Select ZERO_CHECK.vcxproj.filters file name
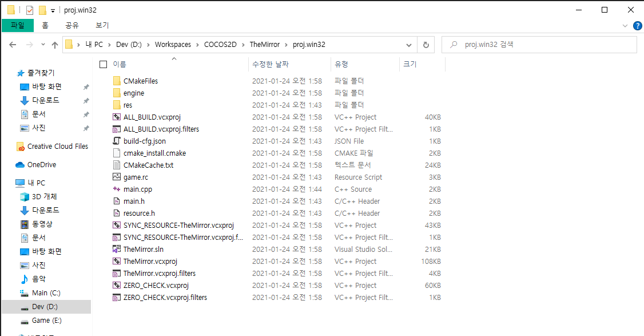644x336 pixels. tap(165, 297)
